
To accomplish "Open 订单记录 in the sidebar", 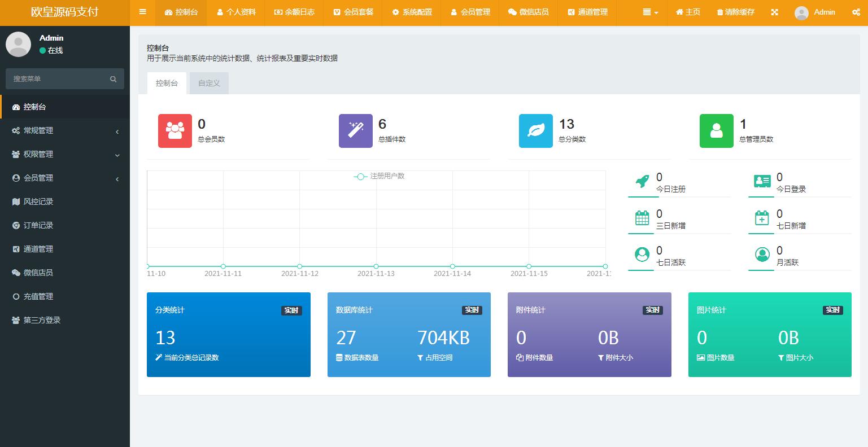I will (x=38, y=225).
